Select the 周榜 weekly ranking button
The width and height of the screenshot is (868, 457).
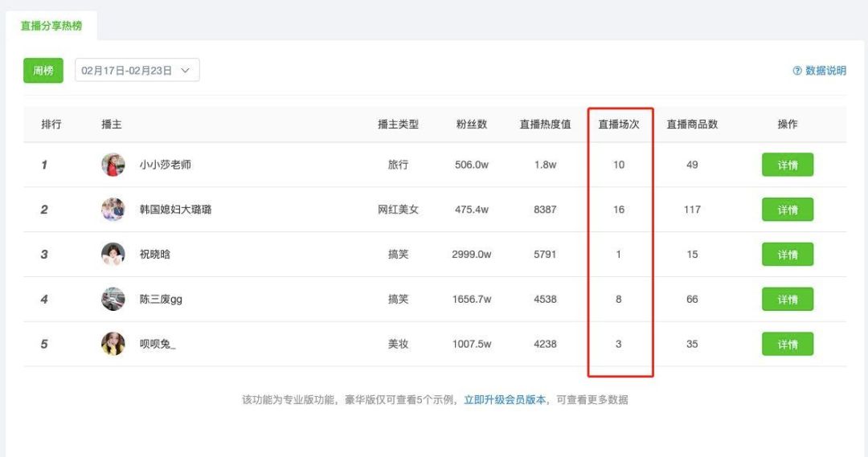[x=43, y=71]
